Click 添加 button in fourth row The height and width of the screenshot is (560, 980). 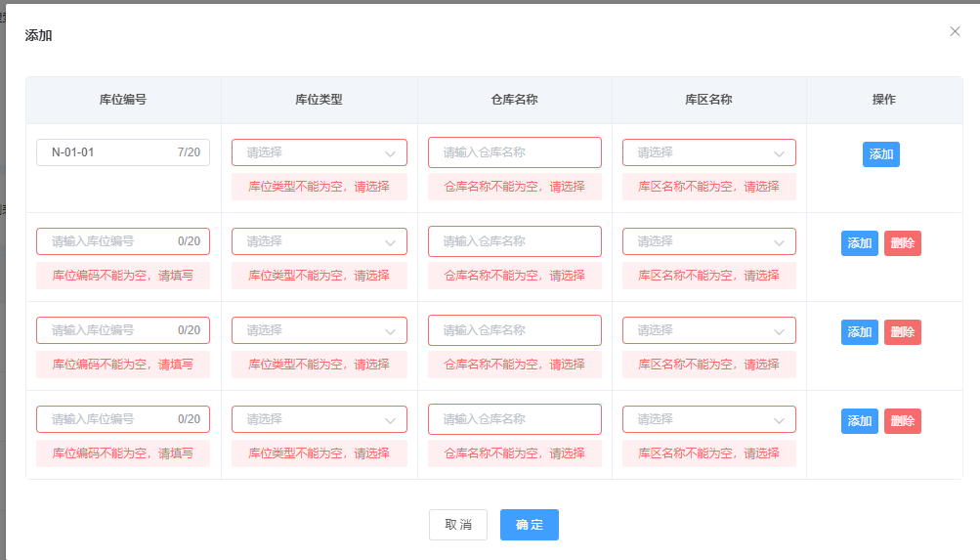click(860, 421)
